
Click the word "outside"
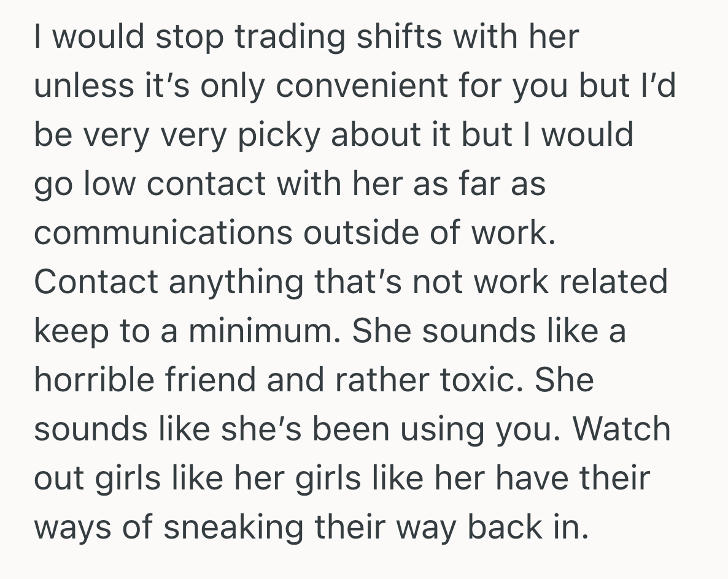(347, 233)
